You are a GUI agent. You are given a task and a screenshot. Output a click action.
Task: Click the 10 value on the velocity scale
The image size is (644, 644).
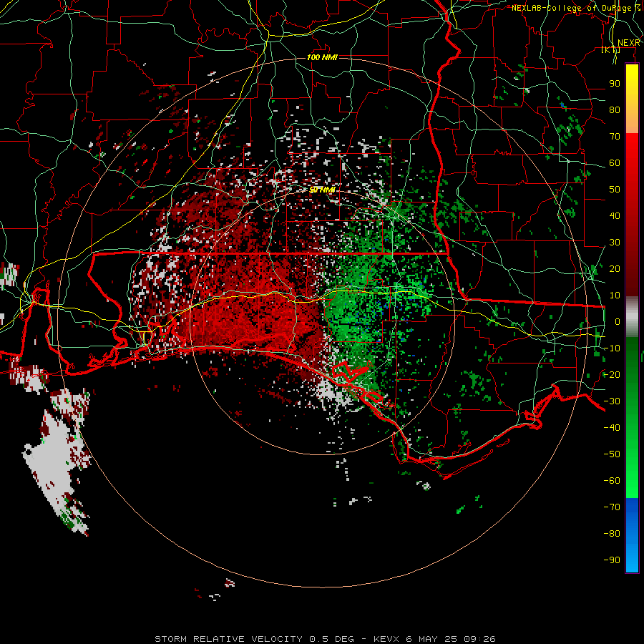click(615, 296)
